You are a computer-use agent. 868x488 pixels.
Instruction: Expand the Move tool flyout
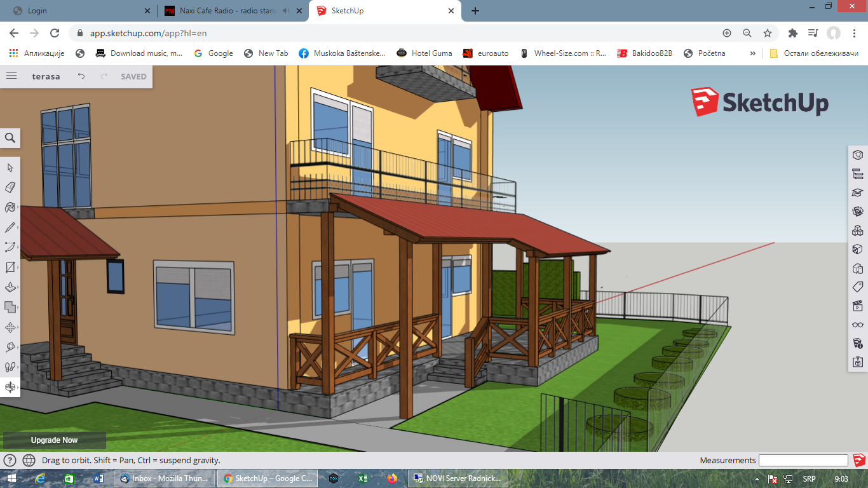[x=10, y=328]
